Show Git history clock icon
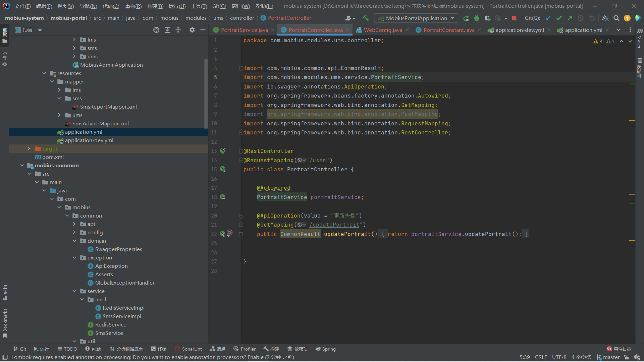This screenshot has width=644, height=362. (x=581, y=18)
